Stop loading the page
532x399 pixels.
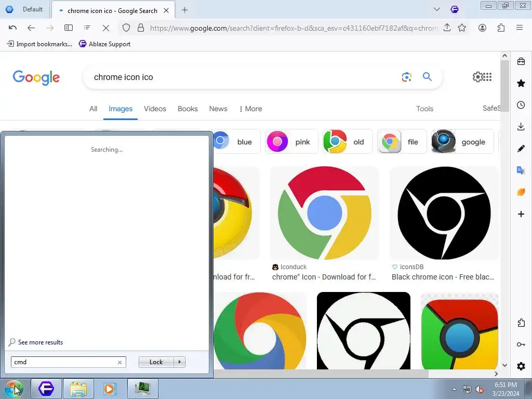coord(106,28)
